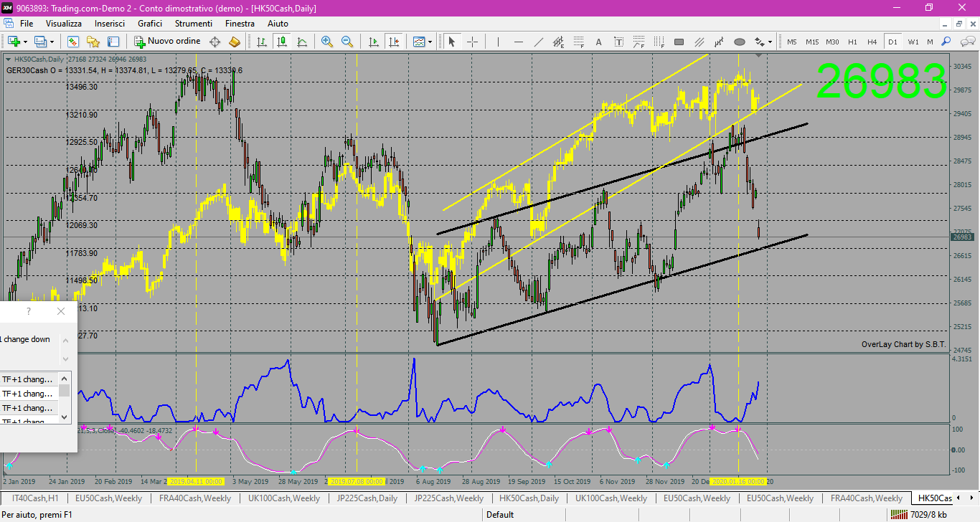The image size is (980, 522).
Task: Open the Grafici menu
Action: (x=150, y=24)
